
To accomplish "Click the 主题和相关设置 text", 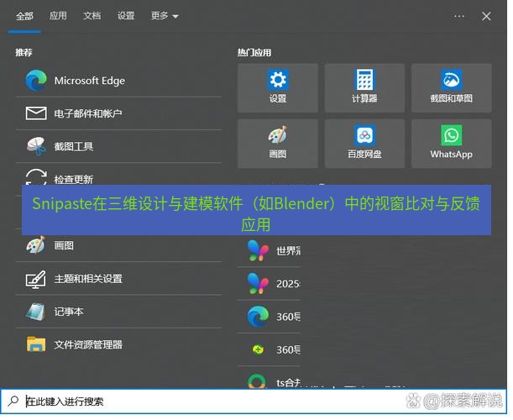I will coord(88,279).
